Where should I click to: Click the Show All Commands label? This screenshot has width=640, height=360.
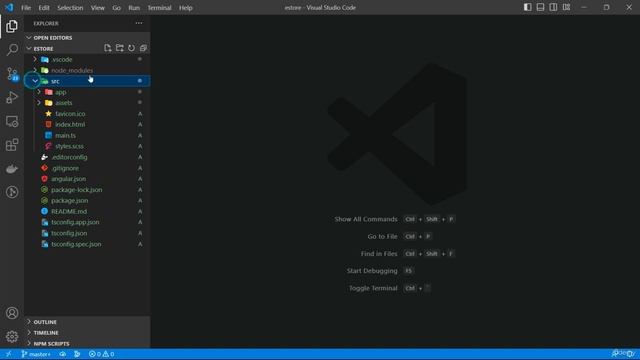(366, 219)
